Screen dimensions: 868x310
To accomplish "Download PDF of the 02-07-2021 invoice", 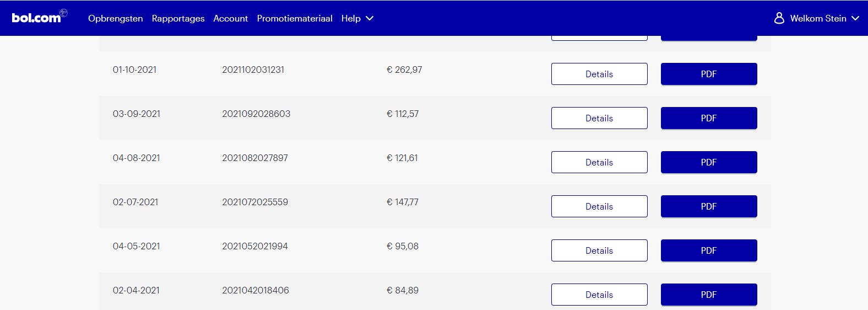I will pos(709,206).
